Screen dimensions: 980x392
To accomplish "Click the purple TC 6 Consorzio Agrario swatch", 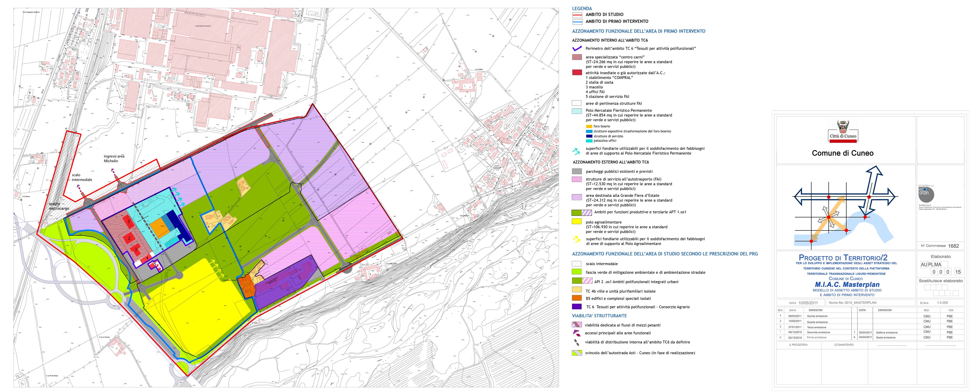I will pyautogui.click(x=577, y=306).
